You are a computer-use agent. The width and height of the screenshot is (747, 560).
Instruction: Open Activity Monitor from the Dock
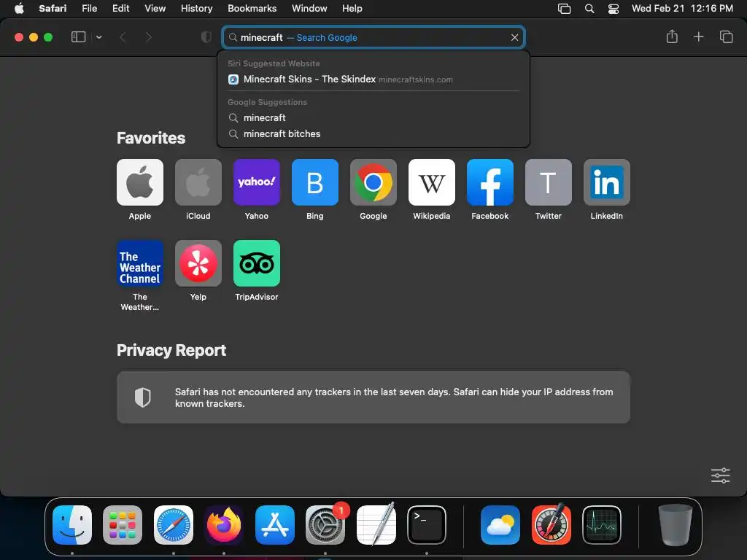tap(602, 525)
